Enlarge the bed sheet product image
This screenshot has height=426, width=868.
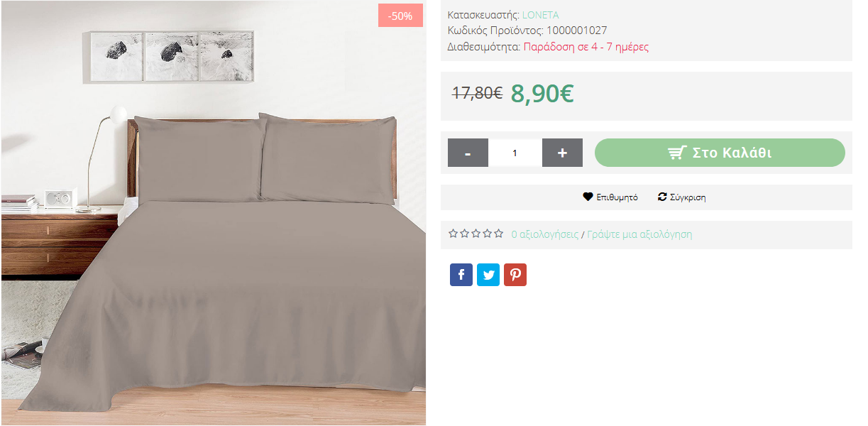click(214, 213)
